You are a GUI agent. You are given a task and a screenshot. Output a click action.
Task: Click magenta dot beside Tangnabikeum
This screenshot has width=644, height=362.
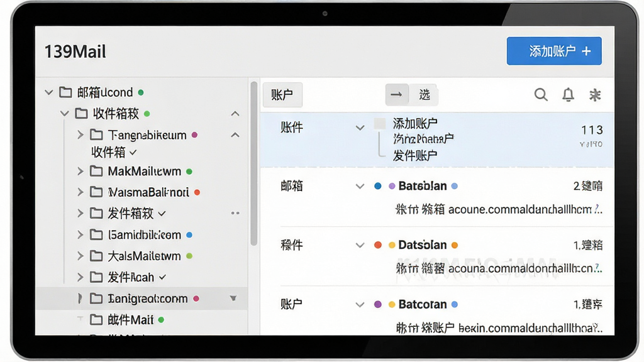(195, 134)
